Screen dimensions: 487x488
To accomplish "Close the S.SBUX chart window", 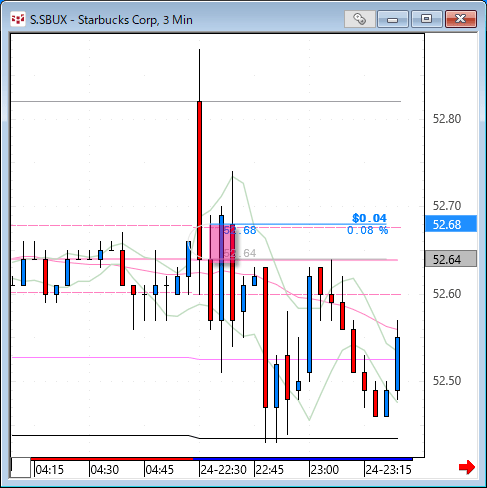I will click(x=461, y=19).
